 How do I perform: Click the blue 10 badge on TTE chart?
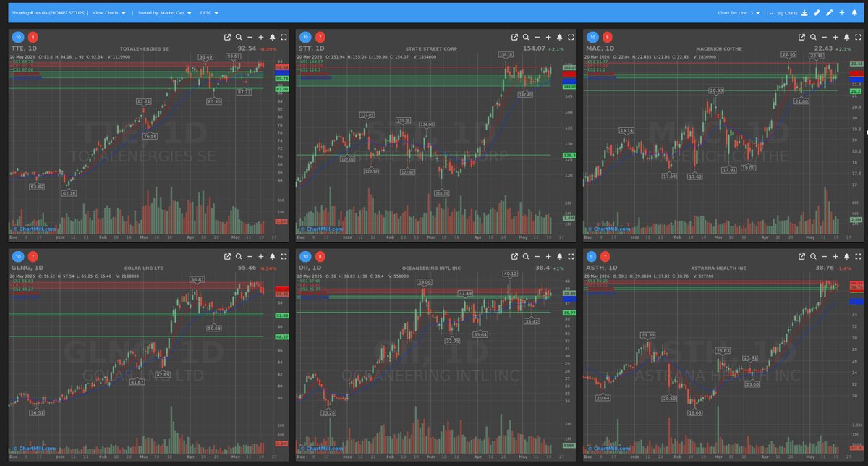coord(18,37)
